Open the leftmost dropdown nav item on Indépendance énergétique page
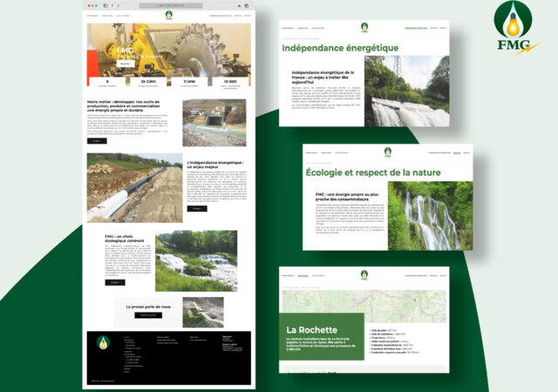This screenshot has height=392, width=558. click(289, 28)
